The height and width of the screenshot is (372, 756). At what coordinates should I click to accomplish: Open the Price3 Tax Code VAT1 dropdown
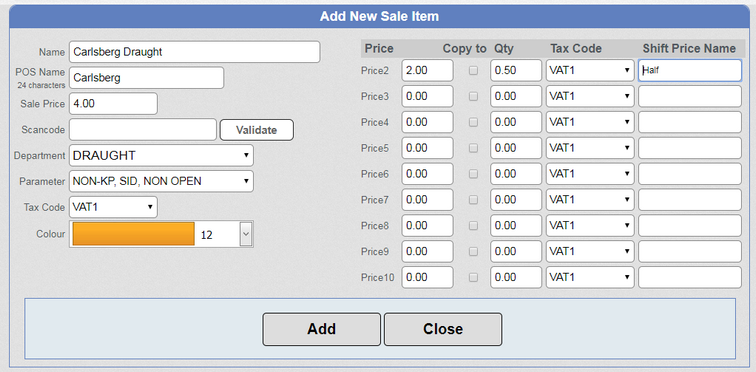point(590,96)
